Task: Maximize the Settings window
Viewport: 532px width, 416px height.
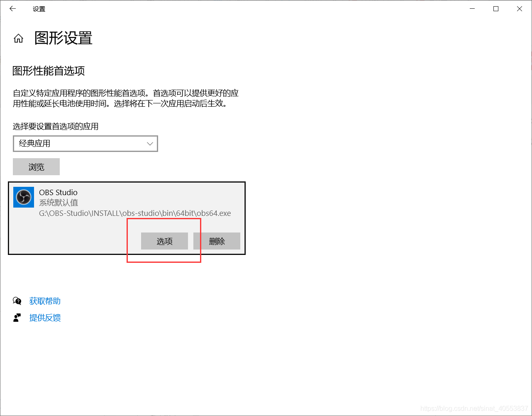Action: [496, 9]
